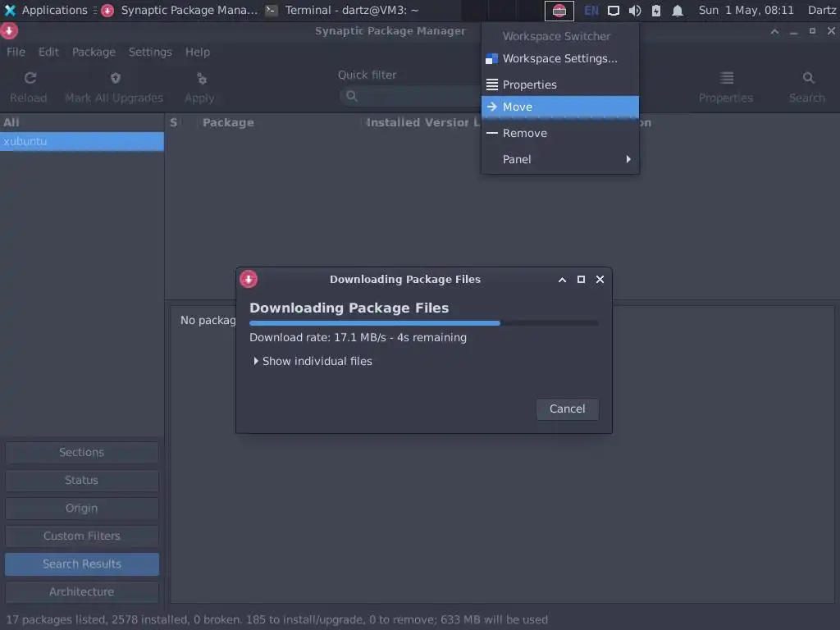Click the Synaptic window menu icon

(x=9, y=31)
